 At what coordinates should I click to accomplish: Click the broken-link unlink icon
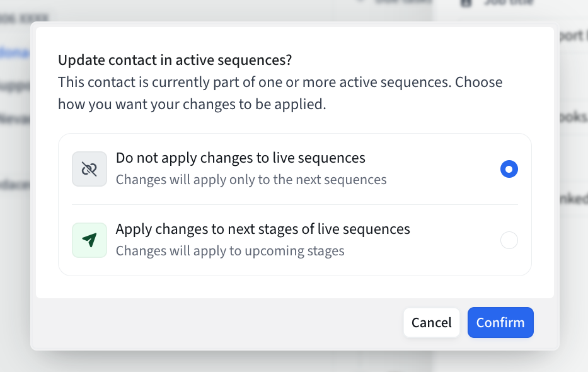89,169
